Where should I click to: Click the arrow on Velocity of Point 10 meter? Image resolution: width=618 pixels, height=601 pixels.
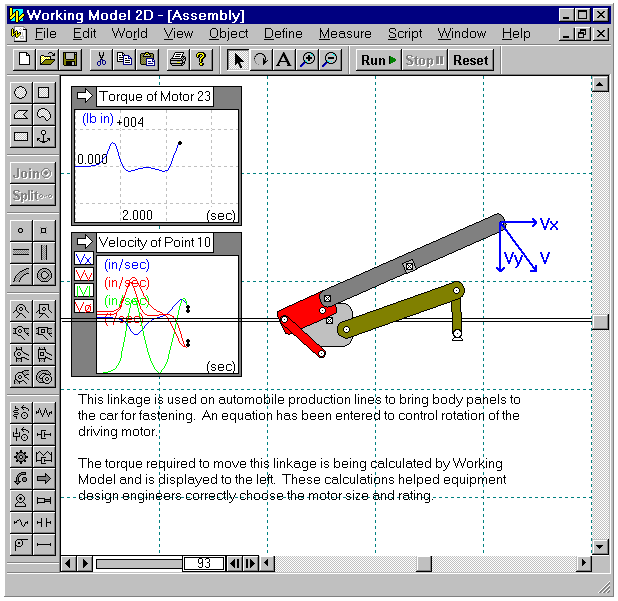click(84, 241)
